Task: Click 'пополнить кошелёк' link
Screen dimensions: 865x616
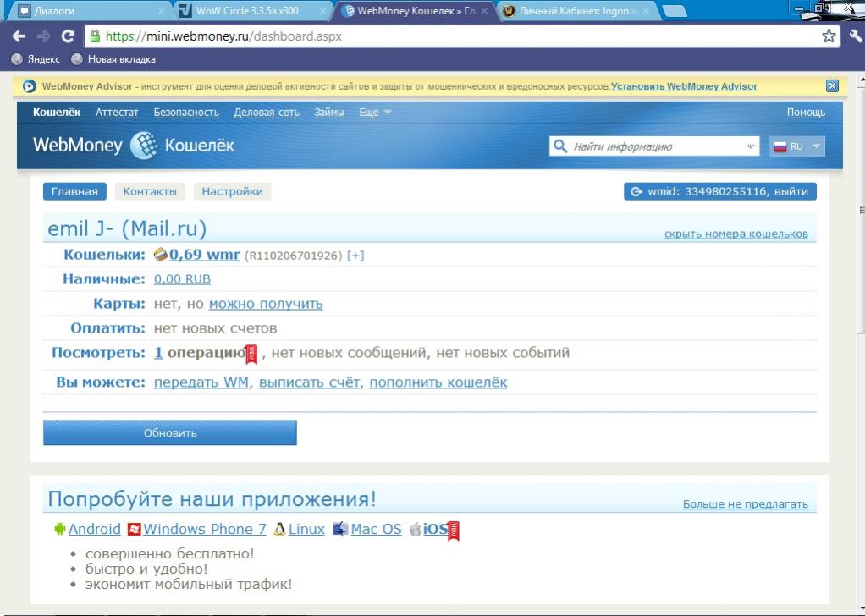Action: [x=438, y=382]
